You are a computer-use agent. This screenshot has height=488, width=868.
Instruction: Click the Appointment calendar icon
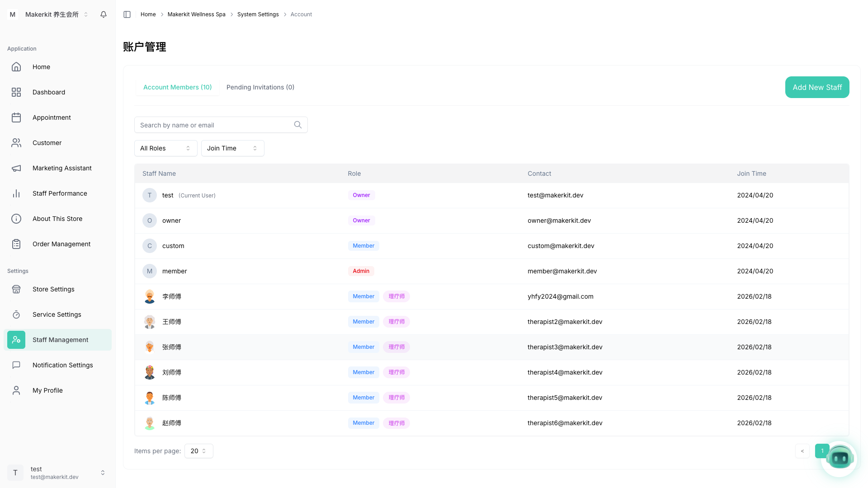pos(16,117)
